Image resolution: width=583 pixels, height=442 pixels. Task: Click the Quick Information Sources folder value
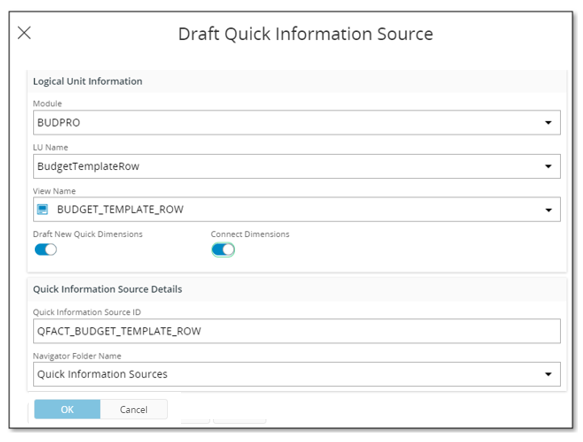click(x=102, y=374)
